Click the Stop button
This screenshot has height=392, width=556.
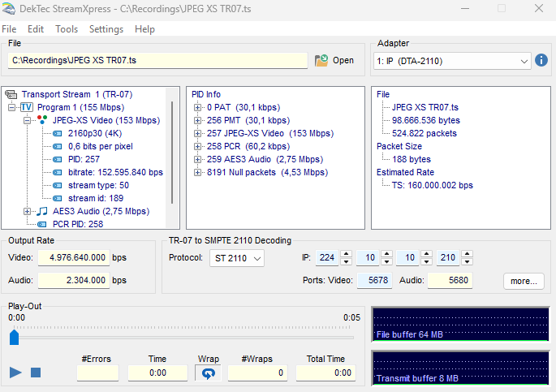tap(36, 373)
